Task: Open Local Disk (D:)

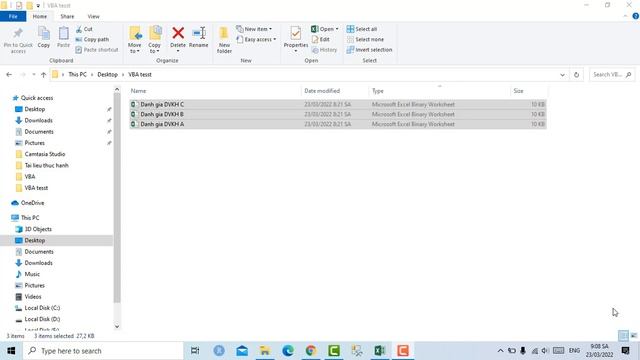Action: tap(42, 319)
